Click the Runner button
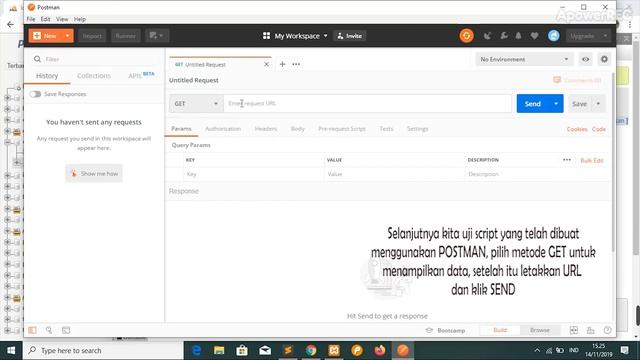Screen dimensions: 640x360 point(126,36)
